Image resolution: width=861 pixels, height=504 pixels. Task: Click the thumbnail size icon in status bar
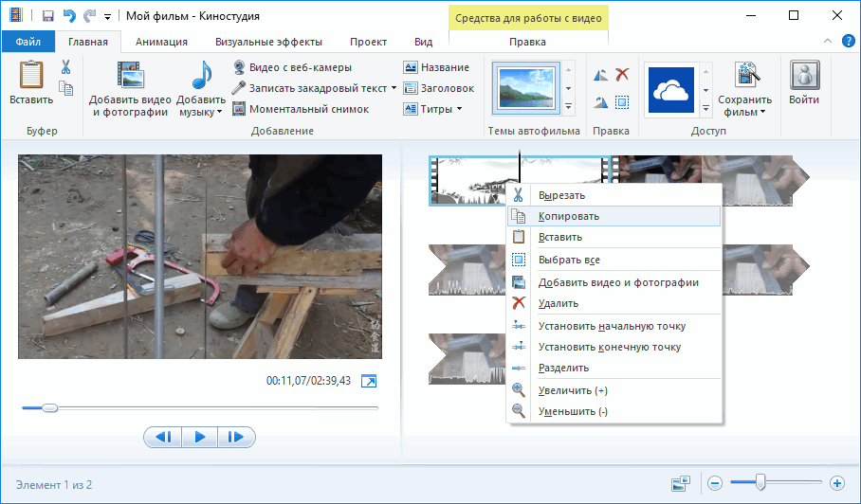tap(680, 484)
